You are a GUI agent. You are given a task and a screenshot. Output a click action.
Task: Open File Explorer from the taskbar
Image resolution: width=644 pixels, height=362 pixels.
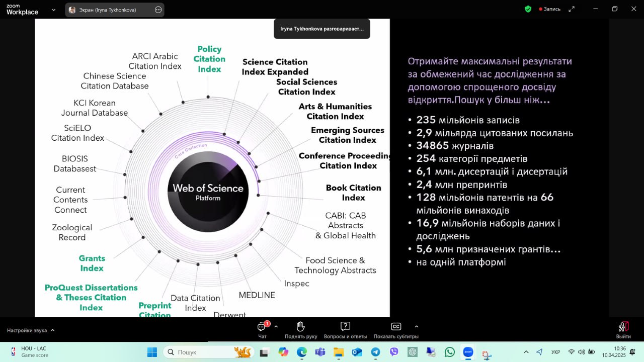[339, 352]
